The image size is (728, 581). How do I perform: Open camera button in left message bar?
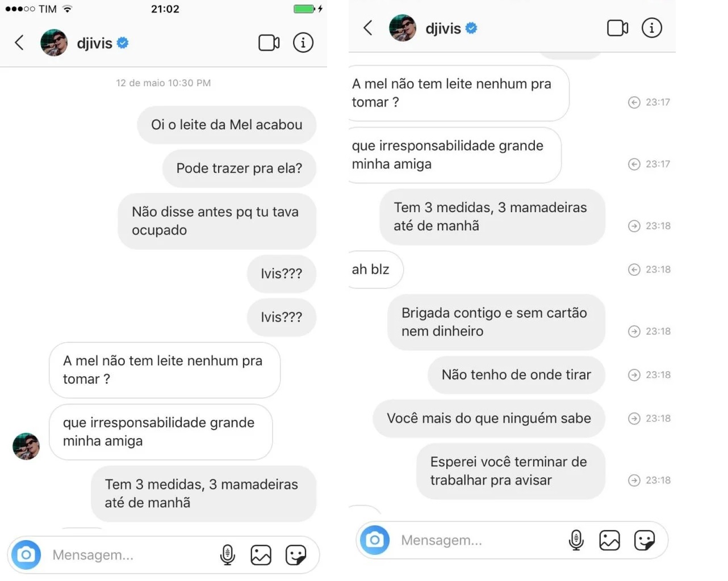[26, 554]
